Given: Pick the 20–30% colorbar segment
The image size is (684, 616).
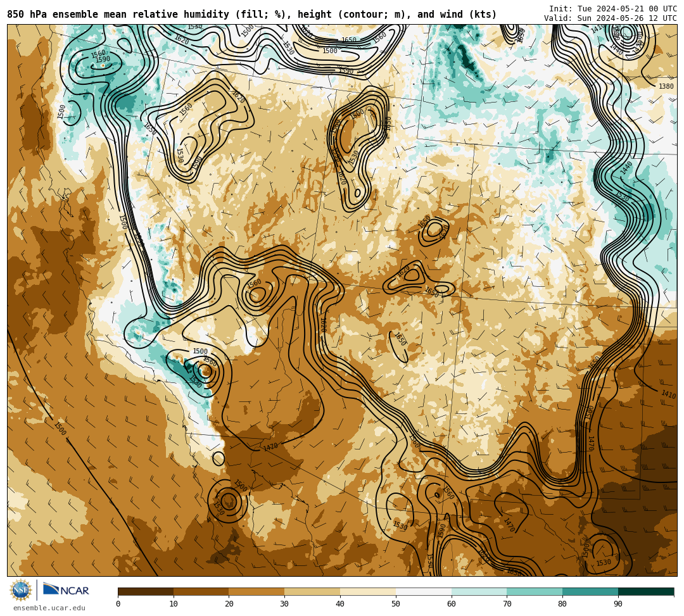Looking at the screenshot, I should (256, 591).
